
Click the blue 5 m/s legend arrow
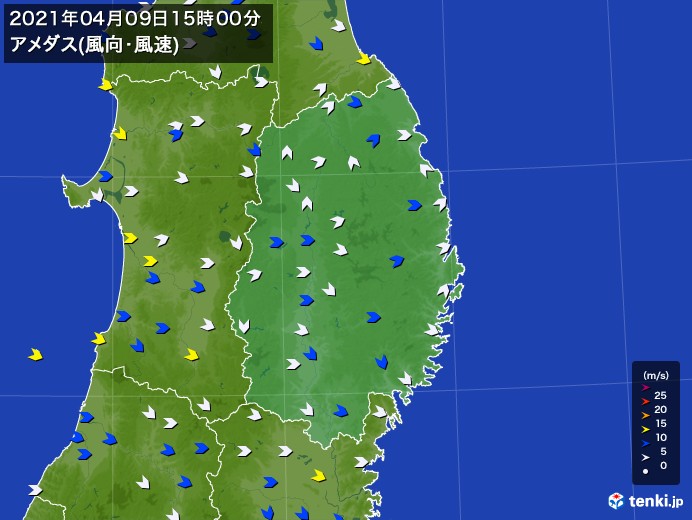click(x=646, y=444)
